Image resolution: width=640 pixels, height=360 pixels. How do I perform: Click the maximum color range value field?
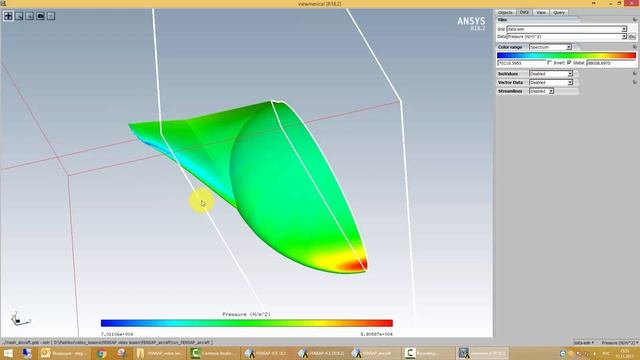point(611,63)
